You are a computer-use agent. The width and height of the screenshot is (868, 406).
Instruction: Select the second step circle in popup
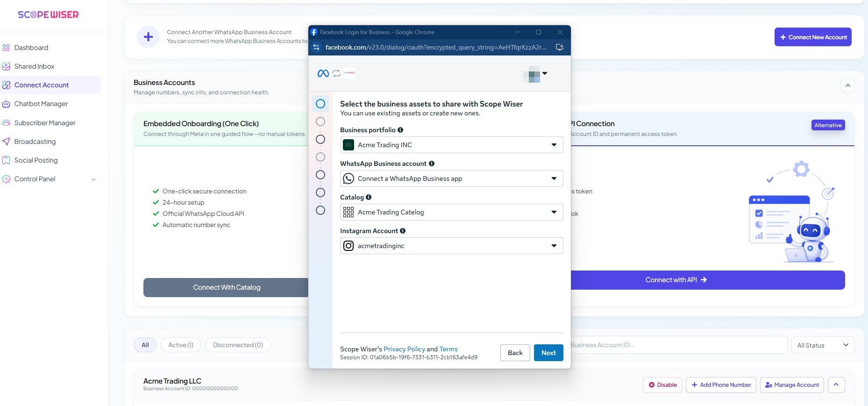click(320, 121)
